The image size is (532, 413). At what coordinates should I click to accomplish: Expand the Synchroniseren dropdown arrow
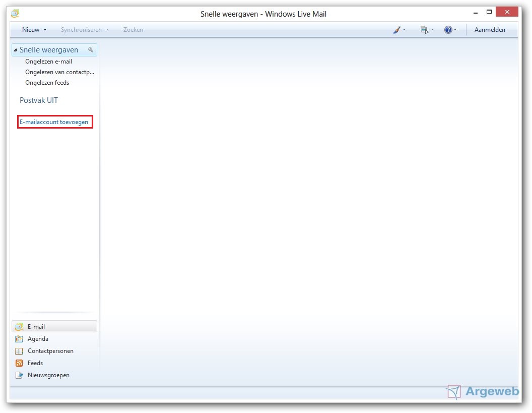(107, 30)
